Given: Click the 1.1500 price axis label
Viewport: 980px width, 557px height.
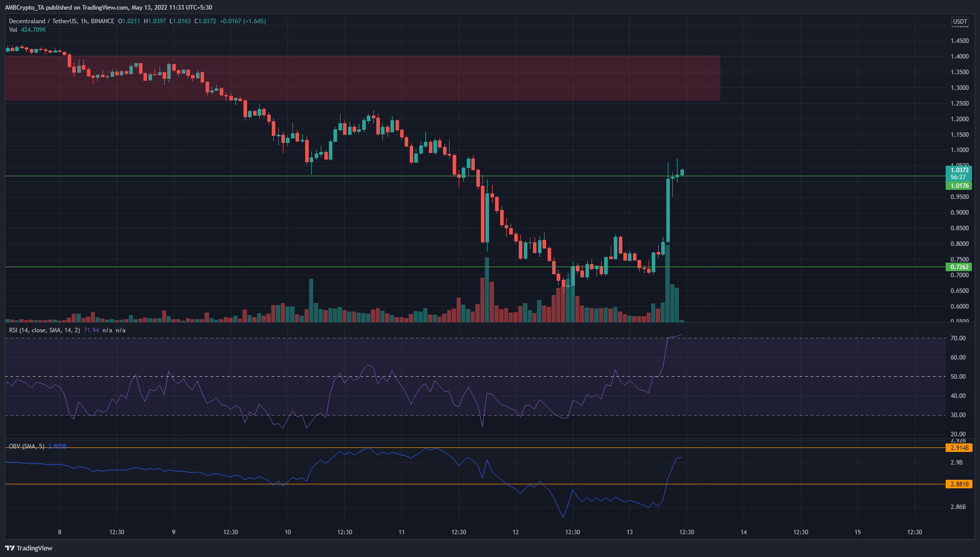Looking at the screenshot, I should [x=959, y=135].
